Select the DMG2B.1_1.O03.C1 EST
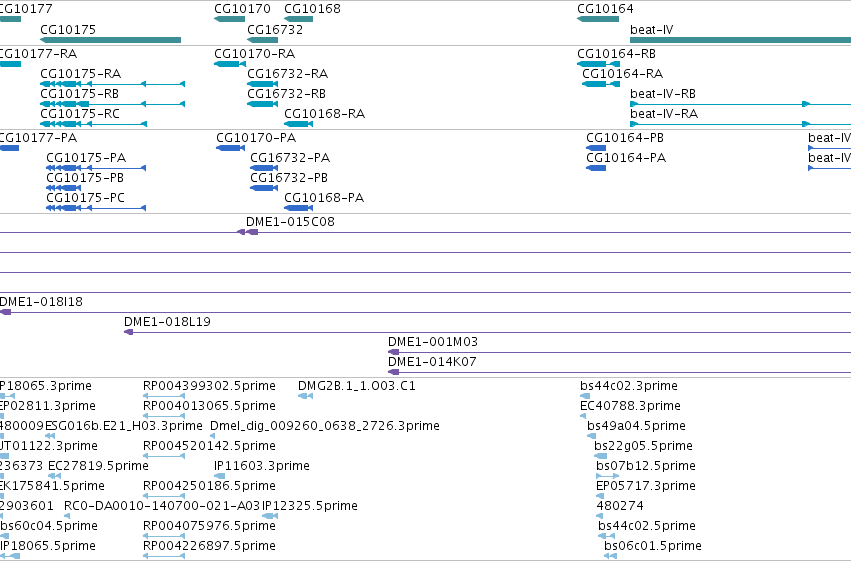Viewport: 851px width, 561px height. tap(306, 396)
